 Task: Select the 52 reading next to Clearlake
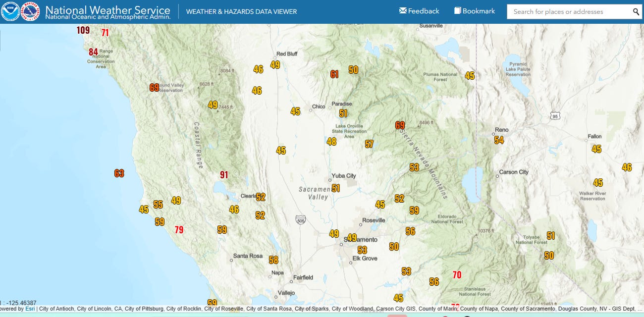[261, 197]
